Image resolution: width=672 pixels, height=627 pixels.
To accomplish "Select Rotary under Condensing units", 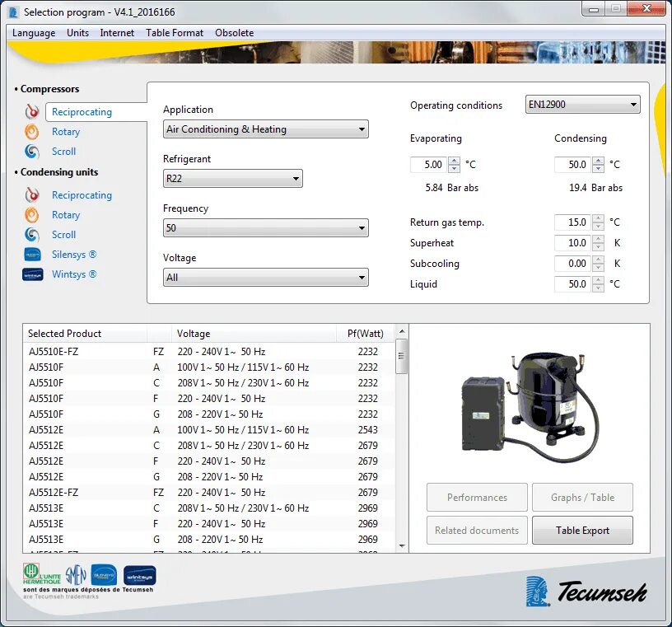I will click(66, 215).
